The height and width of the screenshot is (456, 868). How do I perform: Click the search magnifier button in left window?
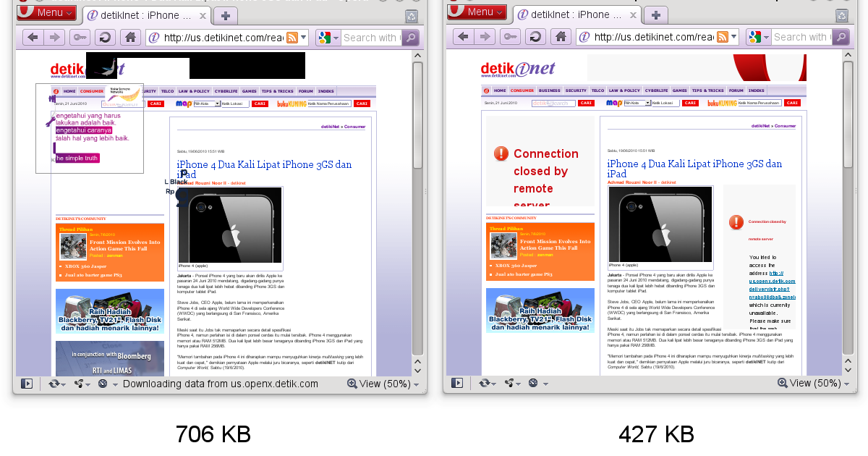coord(410,38)
